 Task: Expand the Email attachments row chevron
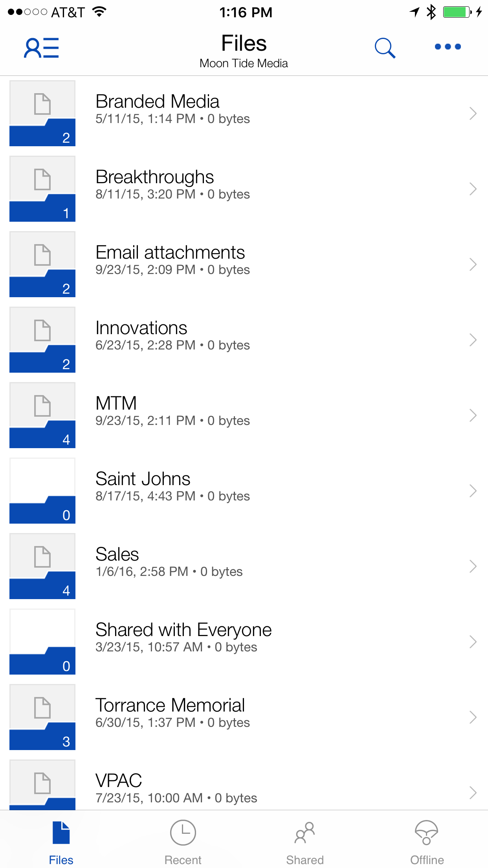[x=473, y=265]
